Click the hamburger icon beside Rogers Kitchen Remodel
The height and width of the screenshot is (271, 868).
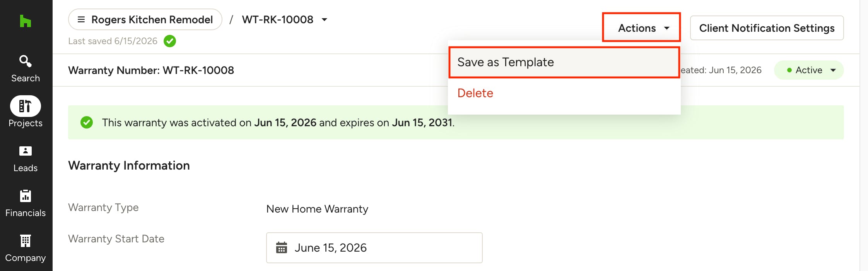click(x=81, y=19)
